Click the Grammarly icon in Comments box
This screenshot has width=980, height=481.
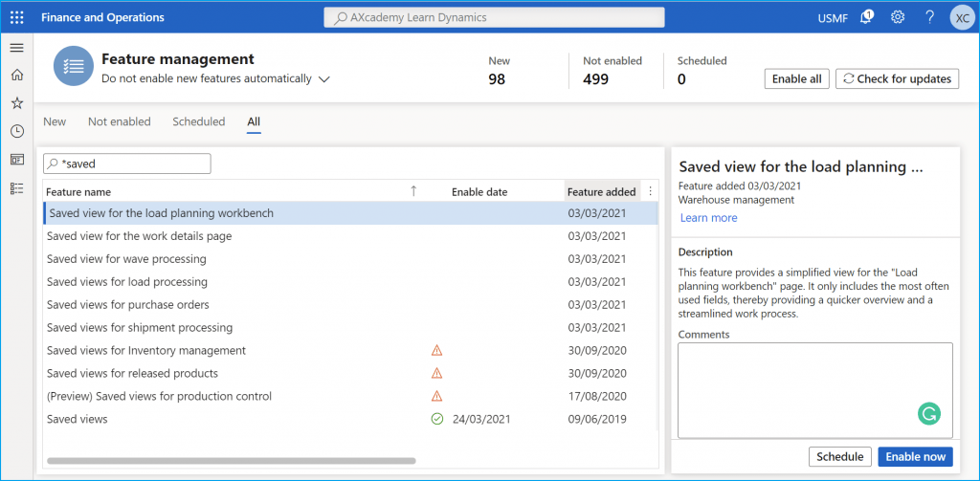(x=928, y=413)
